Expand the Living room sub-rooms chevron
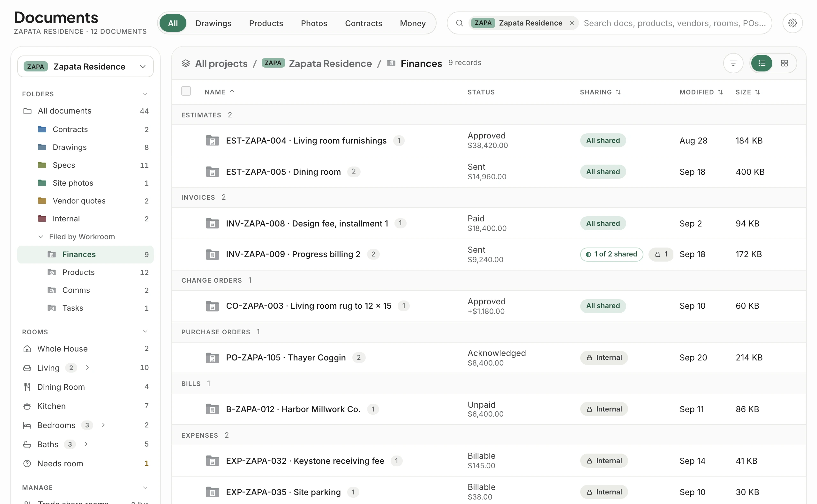The height and width of the screenshot is (504, 817). (x=87, y=367)
